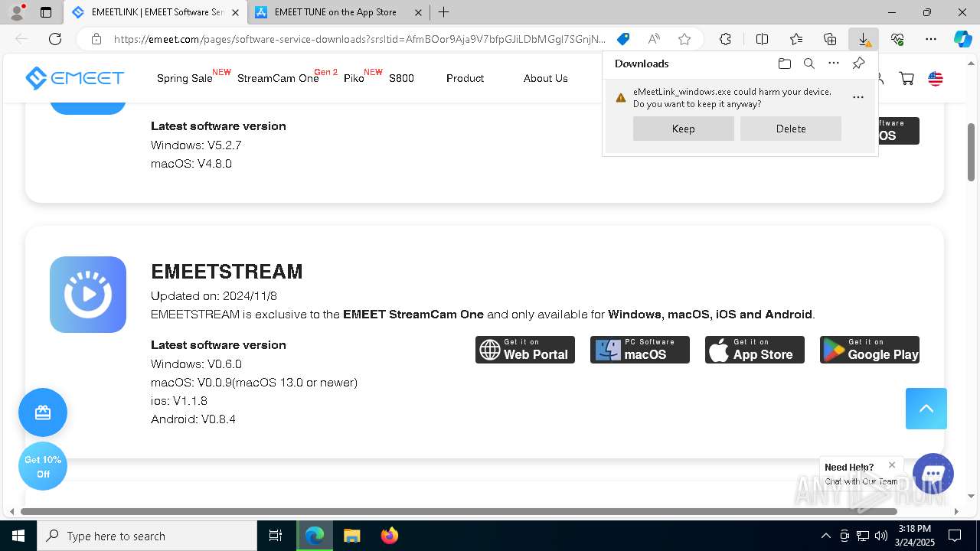Open Windows Start menu
Image resolution: width=980 pixels, height=551 pixels.
pyautogui.click(x=18, y=536)
